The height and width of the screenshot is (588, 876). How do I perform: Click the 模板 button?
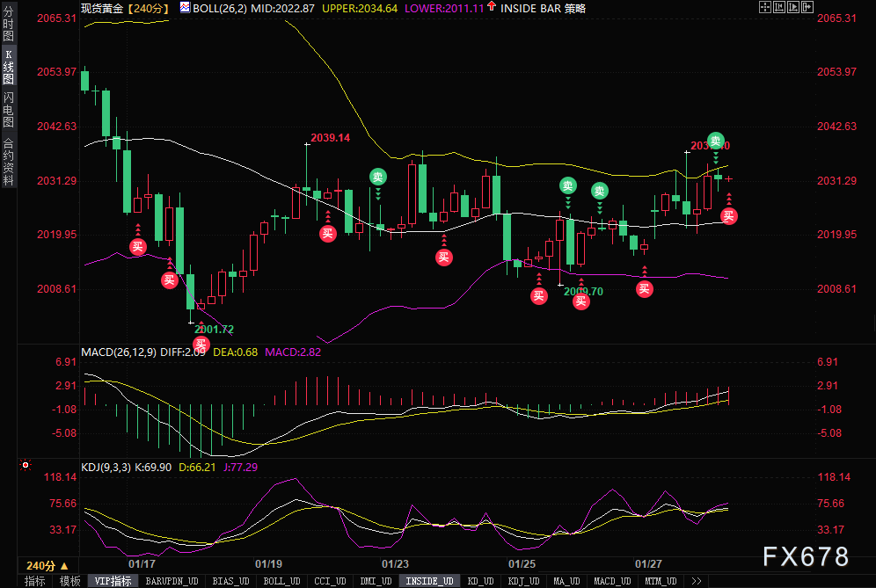70,581
